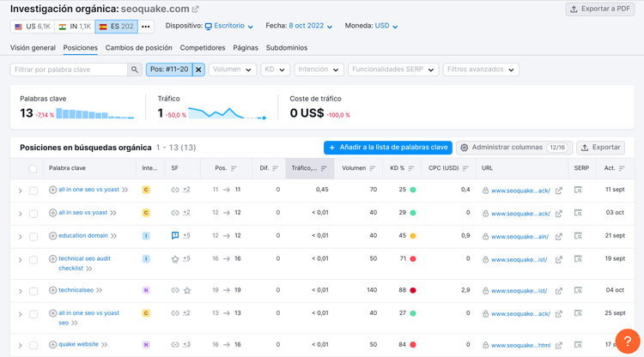This screenshot has height=357, width=644.
Task: Add 'quake website' keyword plus icon
Action: 52,344
